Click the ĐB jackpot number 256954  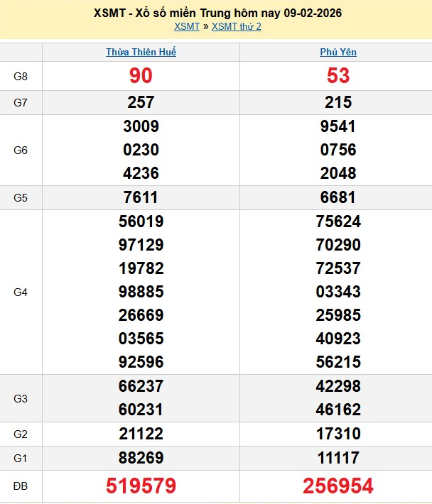338,486
